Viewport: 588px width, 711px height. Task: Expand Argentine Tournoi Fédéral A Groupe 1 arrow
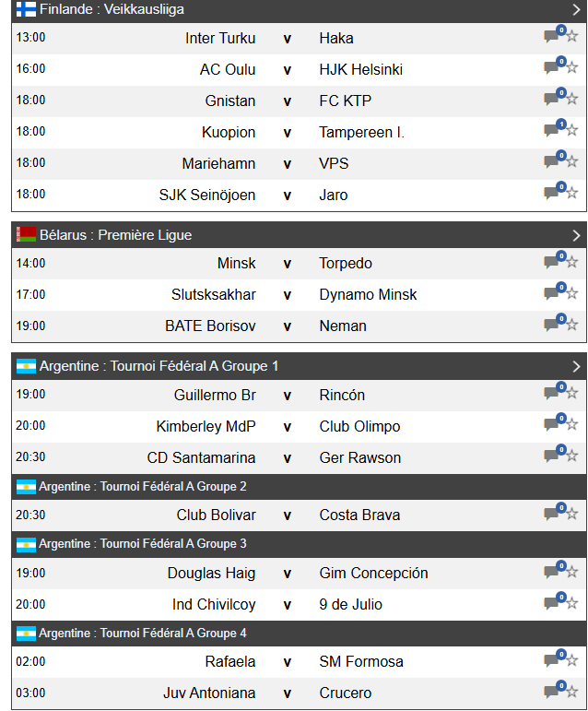[x=576, y=366]
